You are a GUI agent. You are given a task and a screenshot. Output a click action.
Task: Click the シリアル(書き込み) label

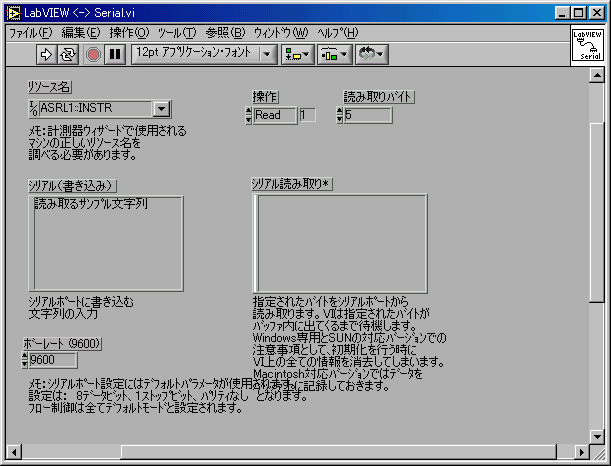[72, 185]
